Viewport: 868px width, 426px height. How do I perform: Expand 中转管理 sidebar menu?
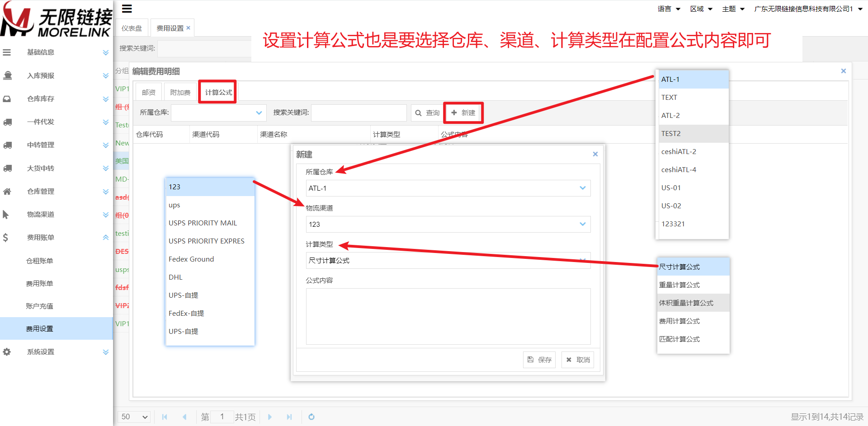point(105,145)
